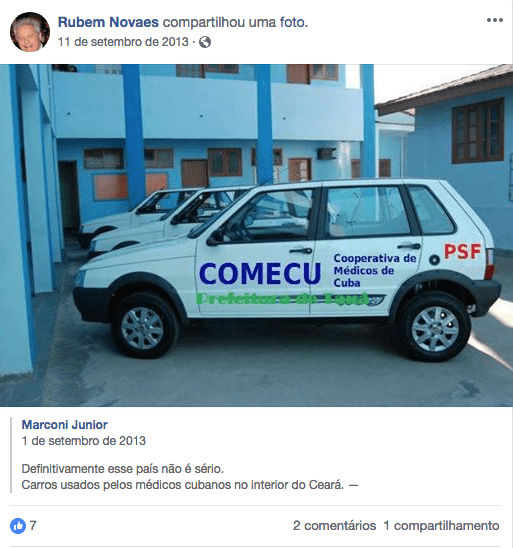Open Rubem Novaes profile picture
The image size is (513, 548).
[x=30, y=32]
